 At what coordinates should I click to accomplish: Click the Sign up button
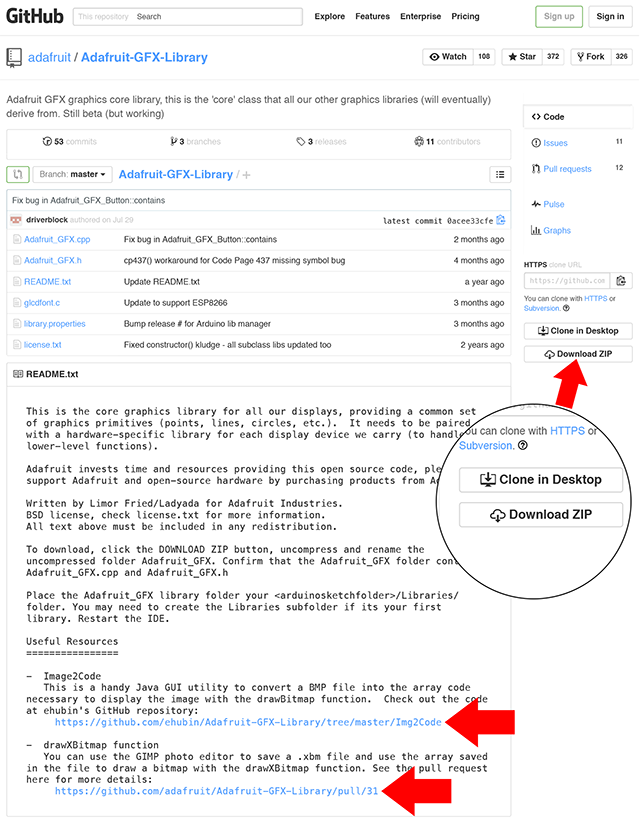click(559, 16)
